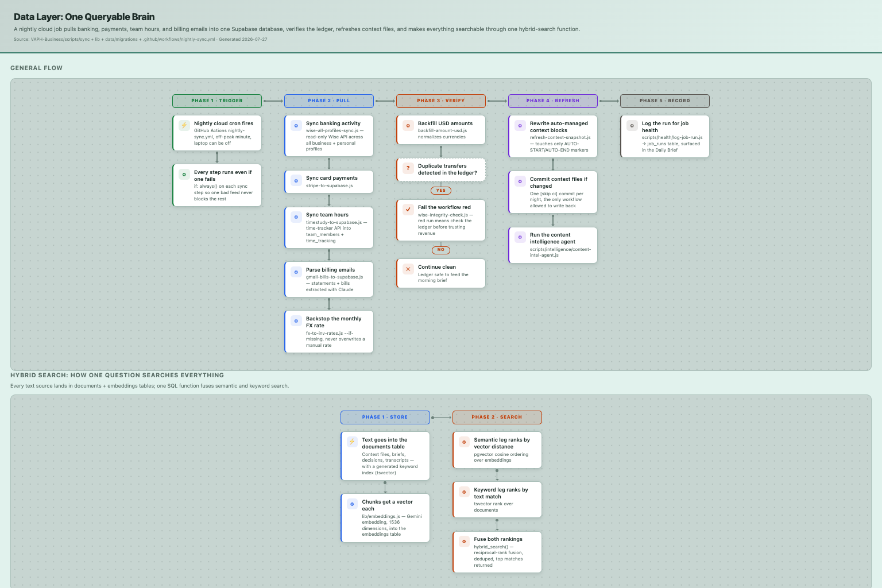Click the checkmark icon on Fail the workflow red
Image resolution: width=882 pixels, height=588 pixels.
408,210
